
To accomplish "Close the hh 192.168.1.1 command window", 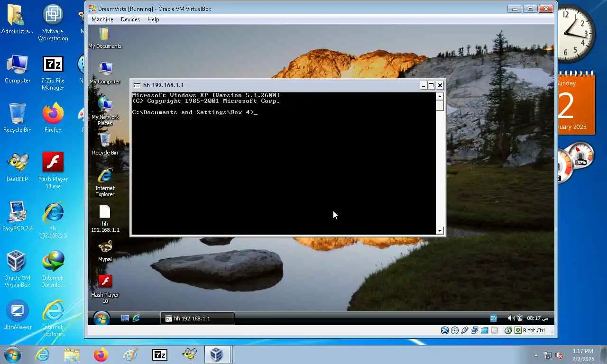I will pyautogui.click(x=440, y=85).
